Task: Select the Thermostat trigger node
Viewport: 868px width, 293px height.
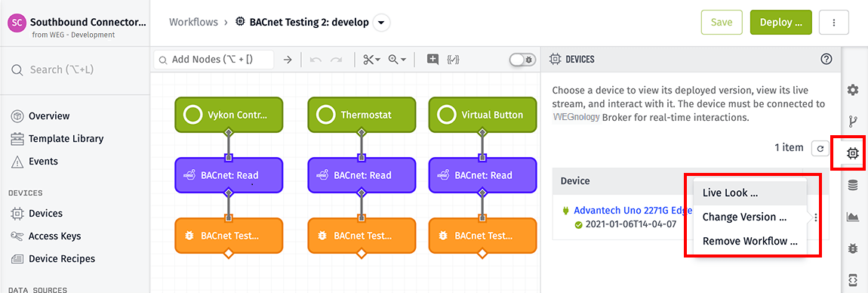Action: [362, 115]
